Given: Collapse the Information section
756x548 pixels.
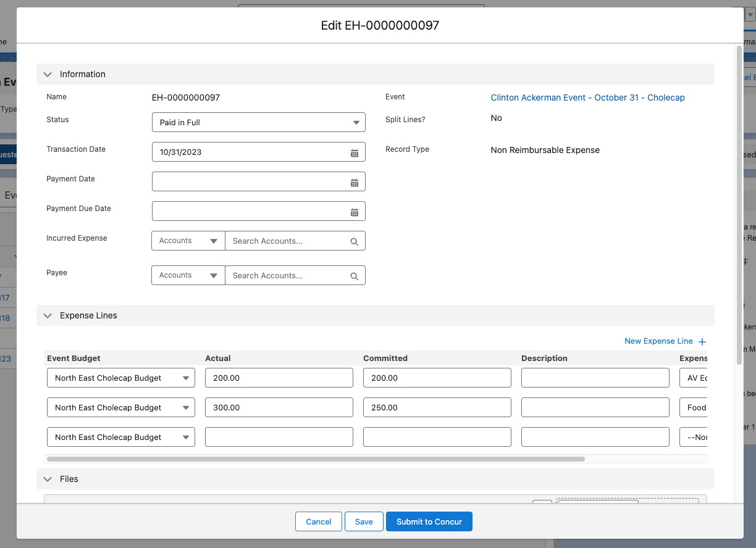Looking at the screenshot, I should (x=48, y=74).
